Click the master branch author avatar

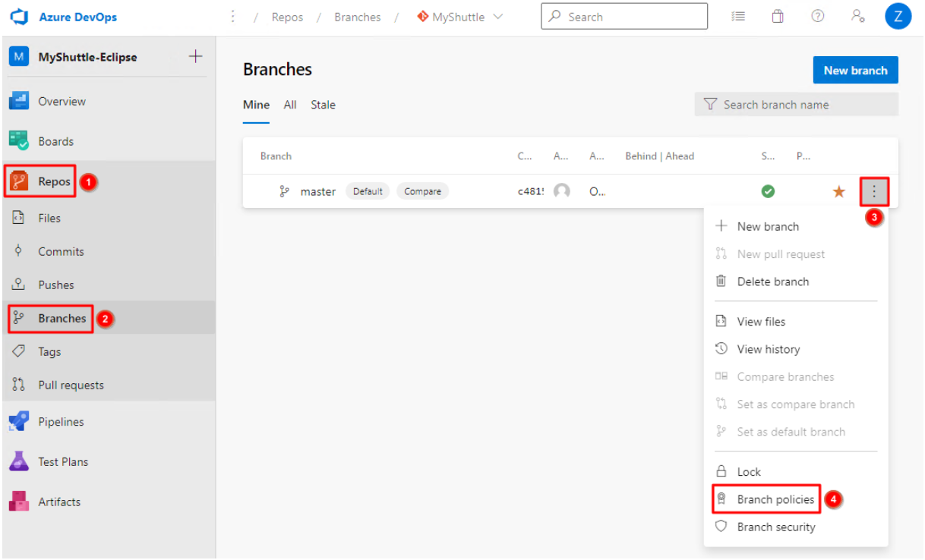tap(562, 191)
